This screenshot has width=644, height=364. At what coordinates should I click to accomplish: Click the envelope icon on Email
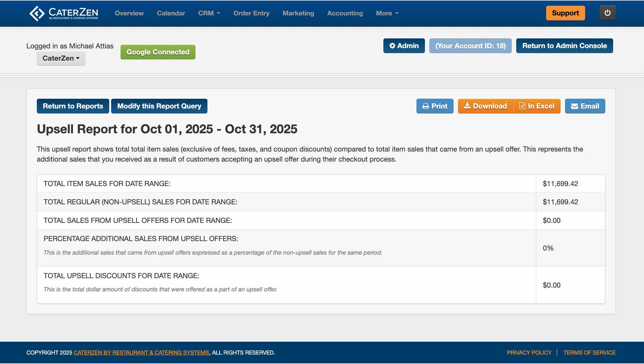coord(574,106)
